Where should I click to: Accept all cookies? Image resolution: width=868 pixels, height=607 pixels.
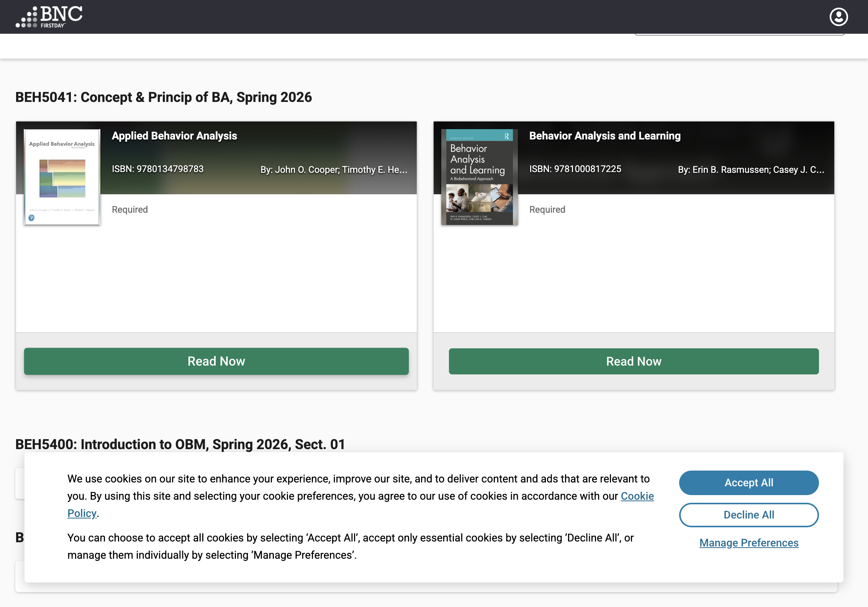coord(749,483)
